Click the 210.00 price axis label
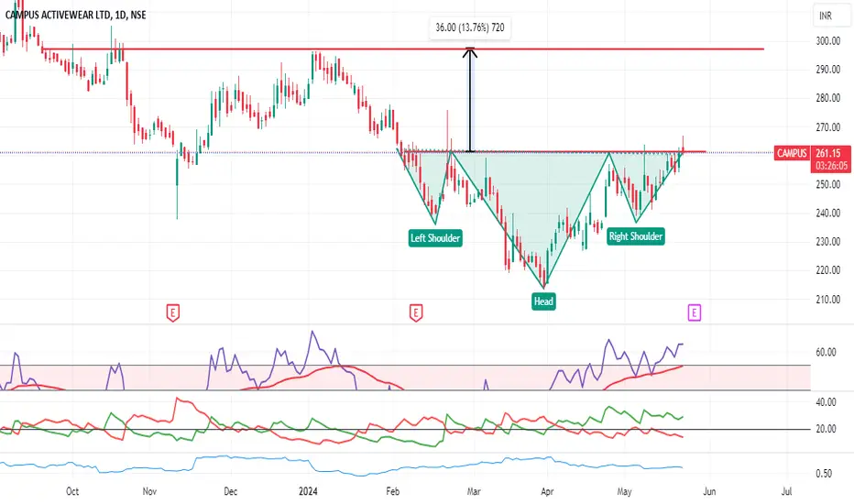The width and height of the screenshot is (854, 504). click(827, 299)
